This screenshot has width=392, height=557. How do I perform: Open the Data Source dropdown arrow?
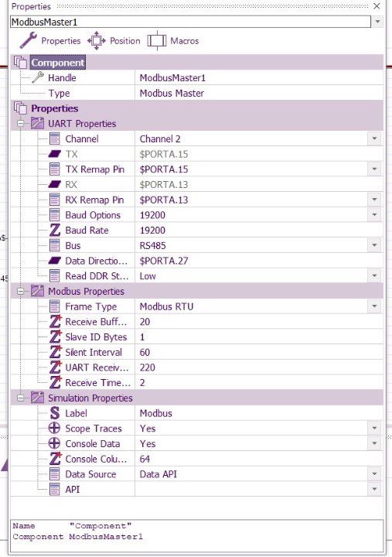click(x=374, y=474)
